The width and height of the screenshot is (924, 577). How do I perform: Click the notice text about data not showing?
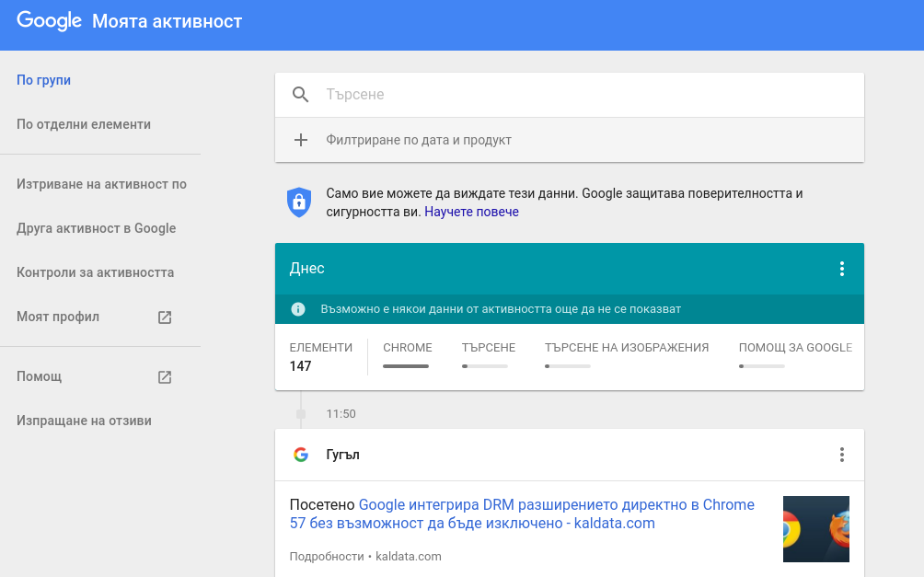click(501, 309)
